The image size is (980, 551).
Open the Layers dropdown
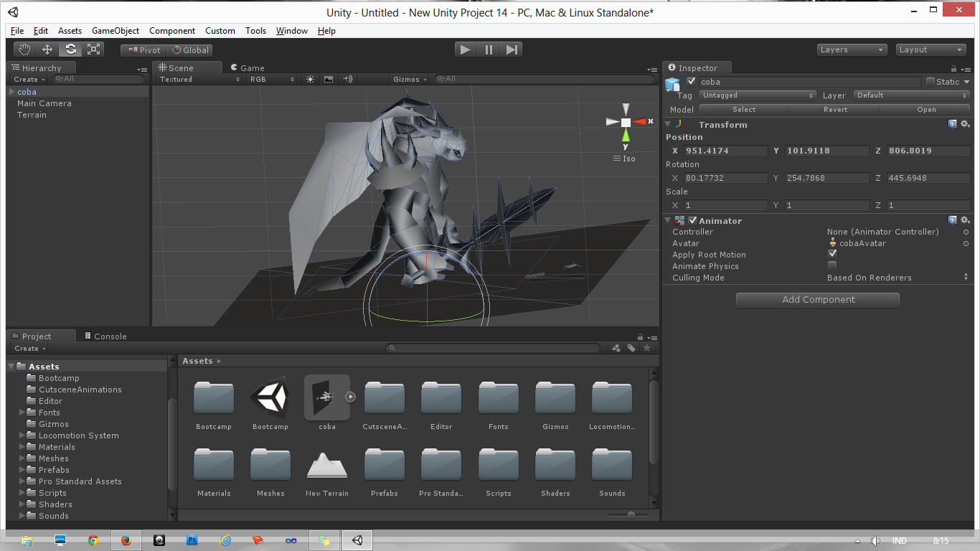[x=851, y=49]
